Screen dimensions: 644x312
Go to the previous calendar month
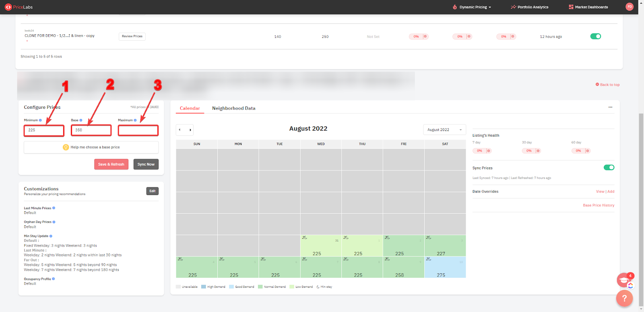click(x=180, y=130)
